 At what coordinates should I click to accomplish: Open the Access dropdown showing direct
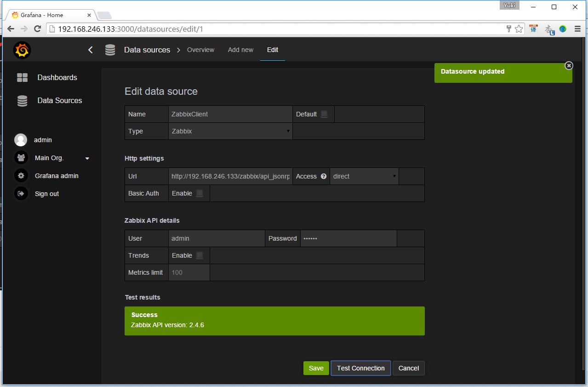pos(365,176)
